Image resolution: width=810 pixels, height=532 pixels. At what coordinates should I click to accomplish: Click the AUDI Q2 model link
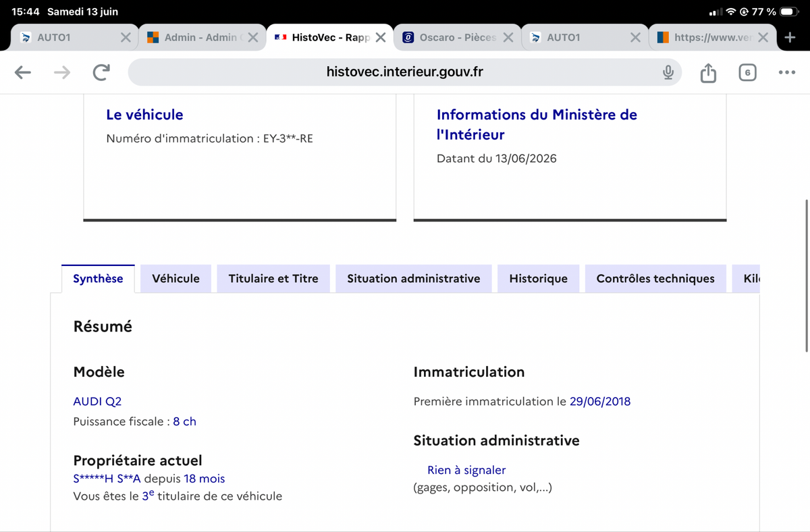click(x=97, y=401)
